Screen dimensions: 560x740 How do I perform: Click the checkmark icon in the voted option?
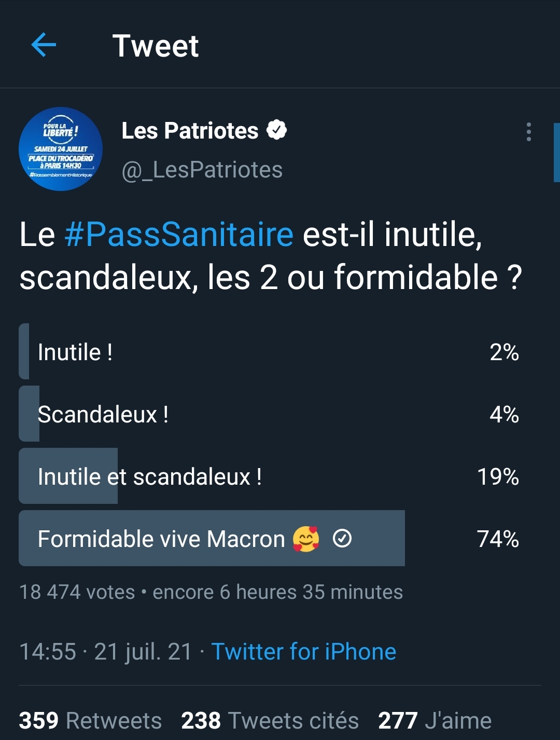(x=342, y=539)
